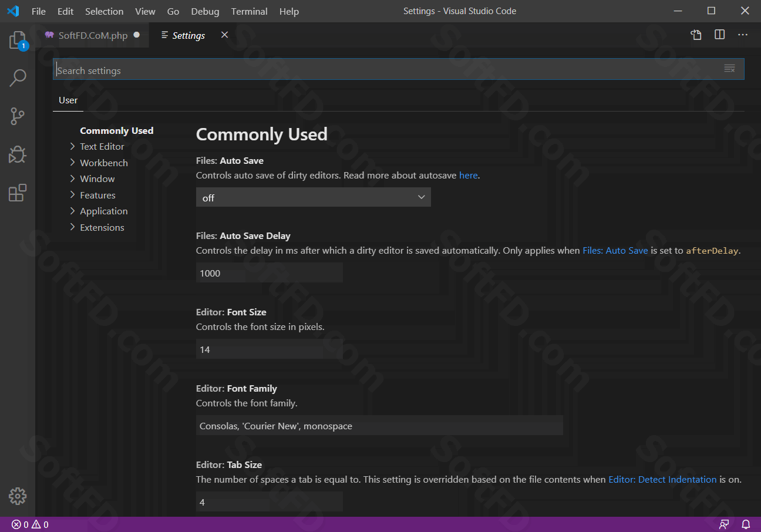Follow the autosave 'here' link

tap(468, 175)
